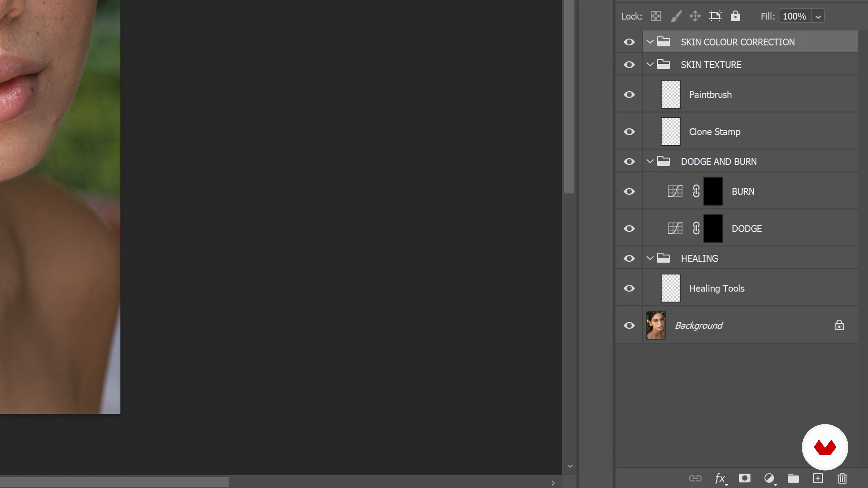
Task: Lock position move icon
Action: (x=695, y=16)
